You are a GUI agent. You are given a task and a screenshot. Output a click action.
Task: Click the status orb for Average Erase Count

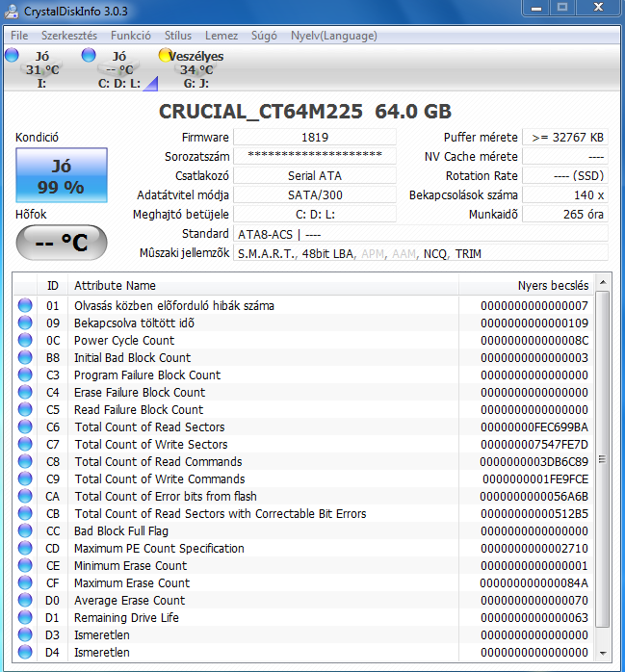coord(25,600)
